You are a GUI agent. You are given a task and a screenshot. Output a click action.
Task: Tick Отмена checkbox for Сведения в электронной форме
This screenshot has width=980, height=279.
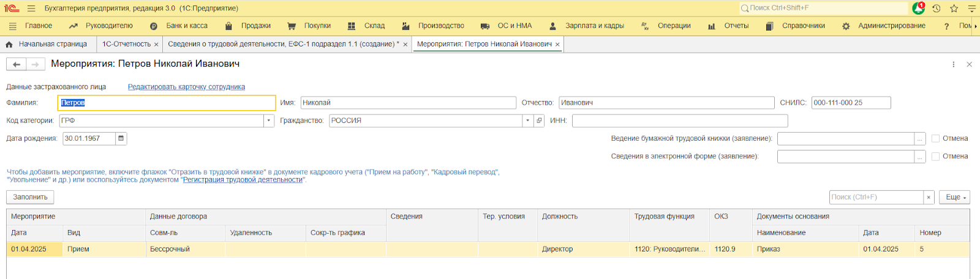click(x=935, y=157)
